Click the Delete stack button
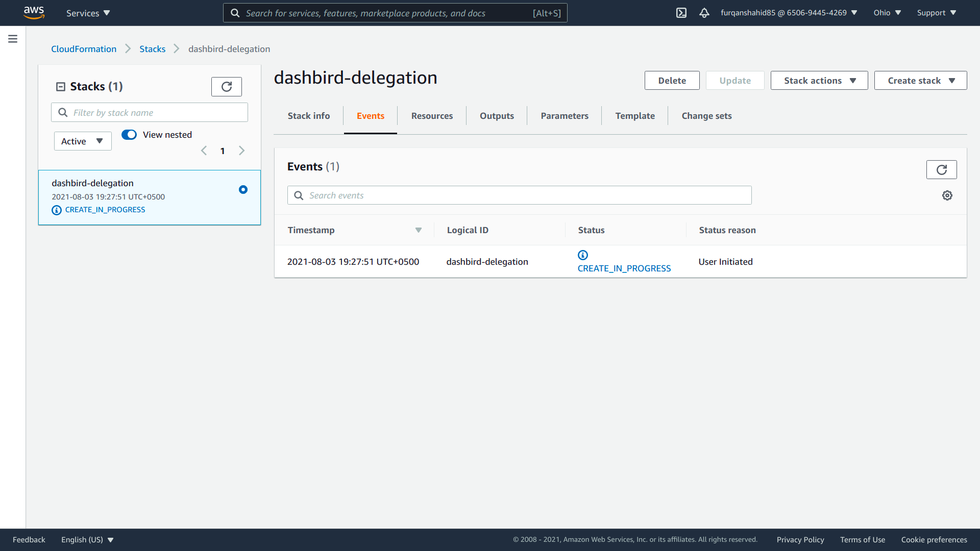 pyautogui.click(x=672, y=81)
